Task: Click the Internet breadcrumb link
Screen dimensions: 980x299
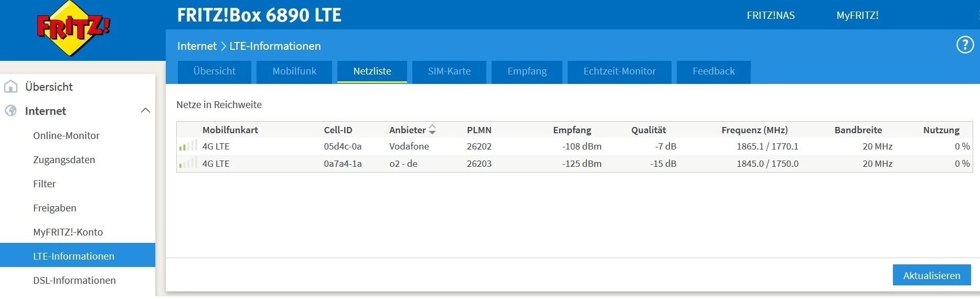Action: [x=197, y=46]
